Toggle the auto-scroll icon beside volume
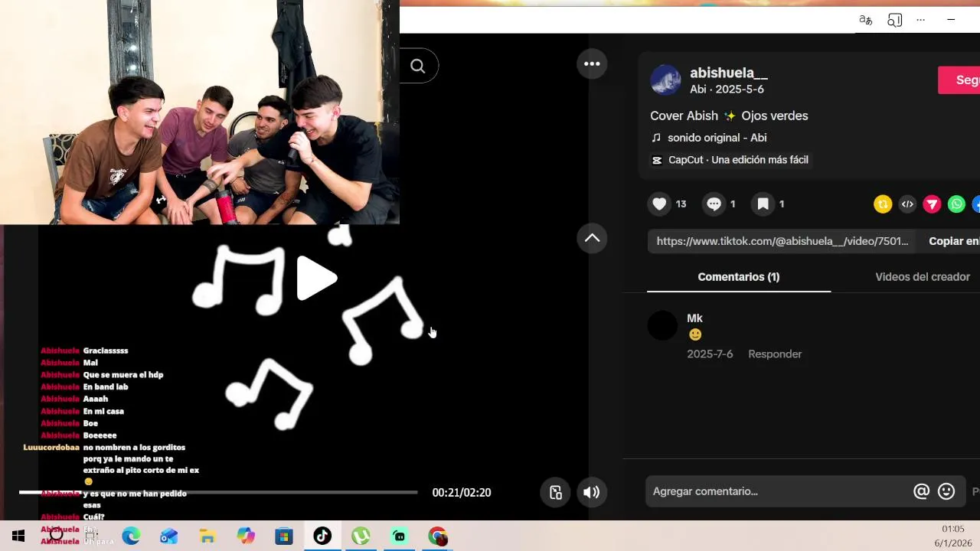This screenshot has width=980, height=551. pyautogui.click(x=556, y=492)
